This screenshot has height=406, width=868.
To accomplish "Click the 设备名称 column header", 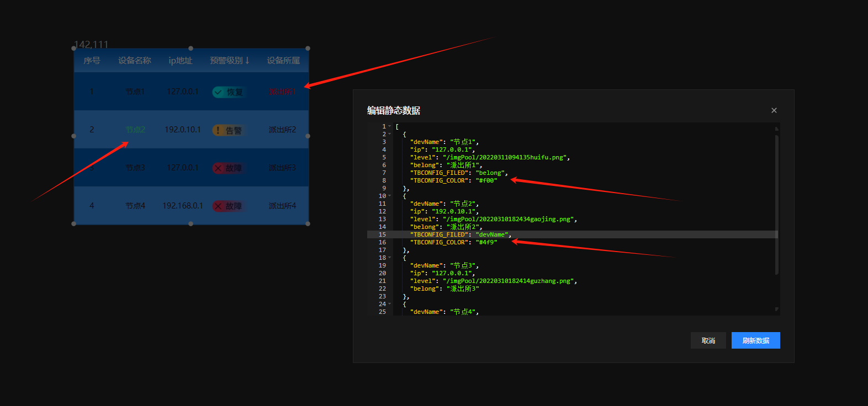I will [x=134, y=60].
